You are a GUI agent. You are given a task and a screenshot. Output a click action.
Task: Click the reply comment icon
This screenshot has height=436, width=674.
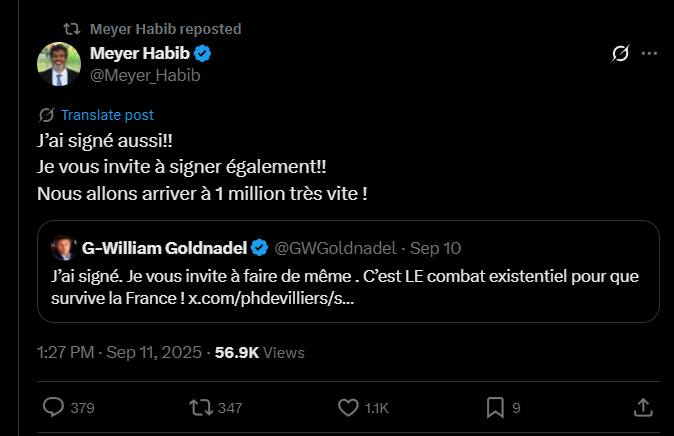(x=56, y=408)
